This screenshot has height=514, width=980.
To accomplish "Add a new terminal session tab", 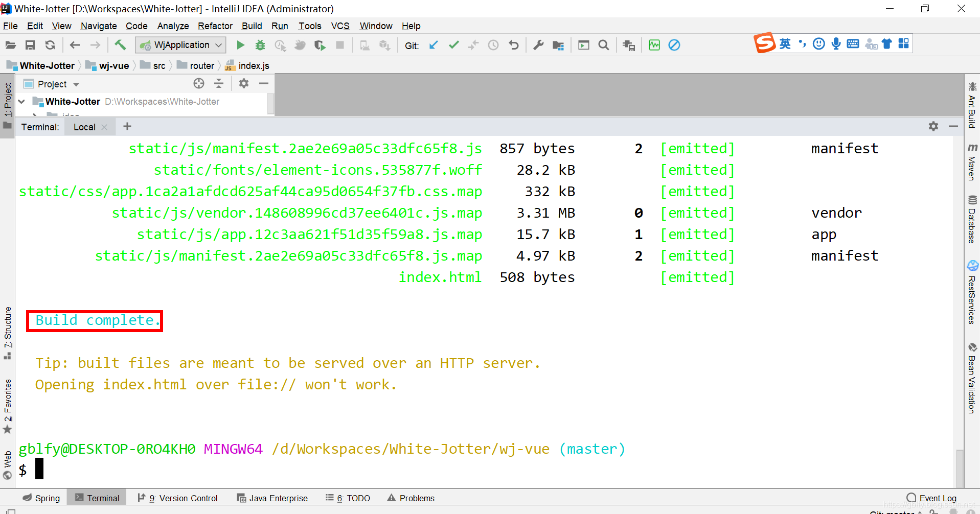I will tap(127, 126).
